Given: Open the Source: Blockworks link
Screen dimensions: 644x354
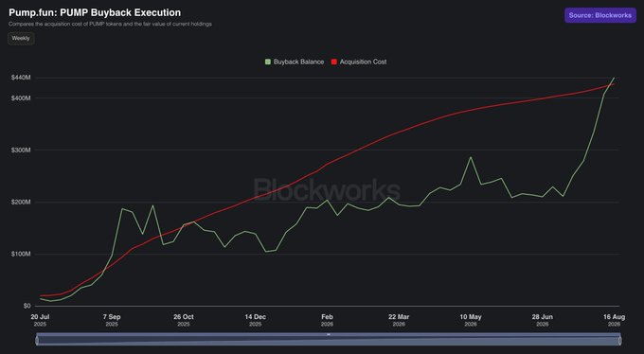Looking at the screenshot, I should (600, 15).
